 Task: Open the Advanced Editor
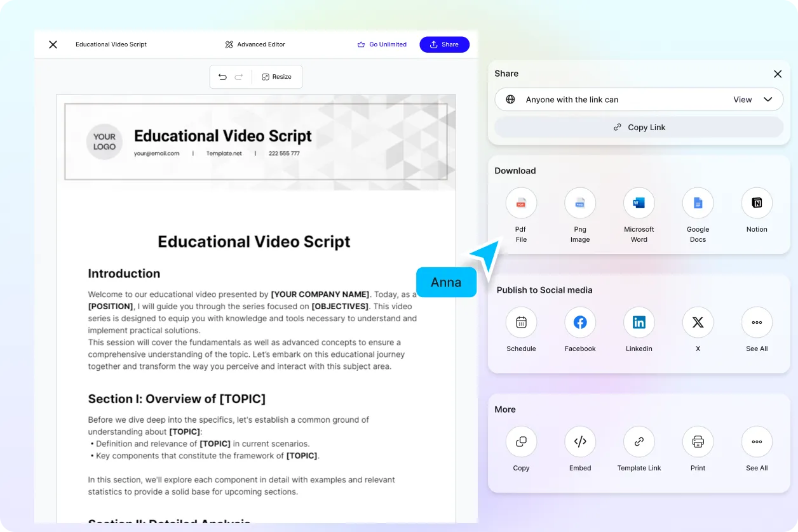pyautogui.click(x=255, y=44)
